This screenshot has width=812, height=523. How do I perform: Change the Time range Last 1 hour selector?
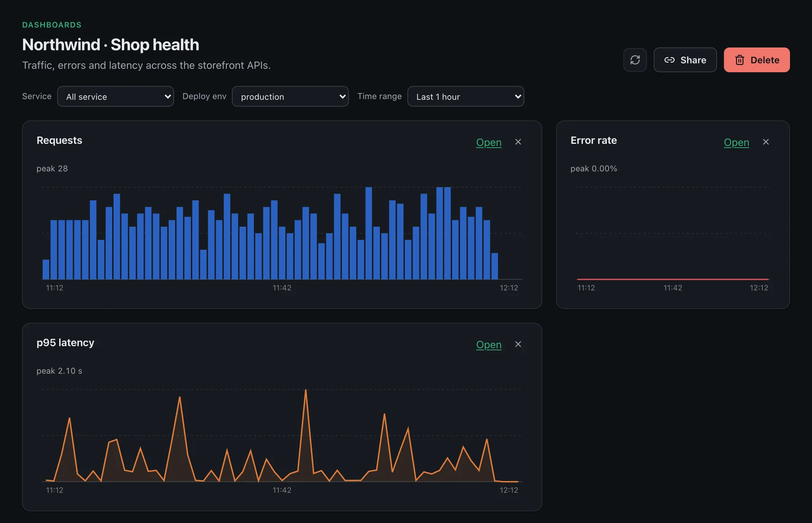point(466,97)
